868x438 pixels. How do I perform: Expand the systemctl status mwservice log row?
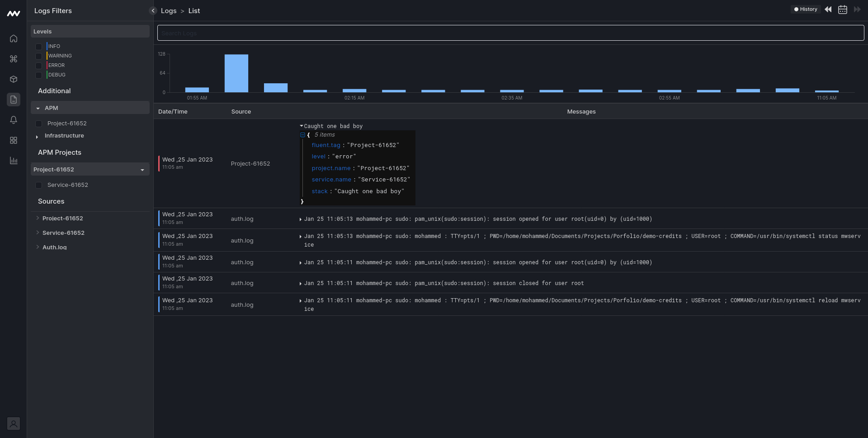click(x=301, y=237)
